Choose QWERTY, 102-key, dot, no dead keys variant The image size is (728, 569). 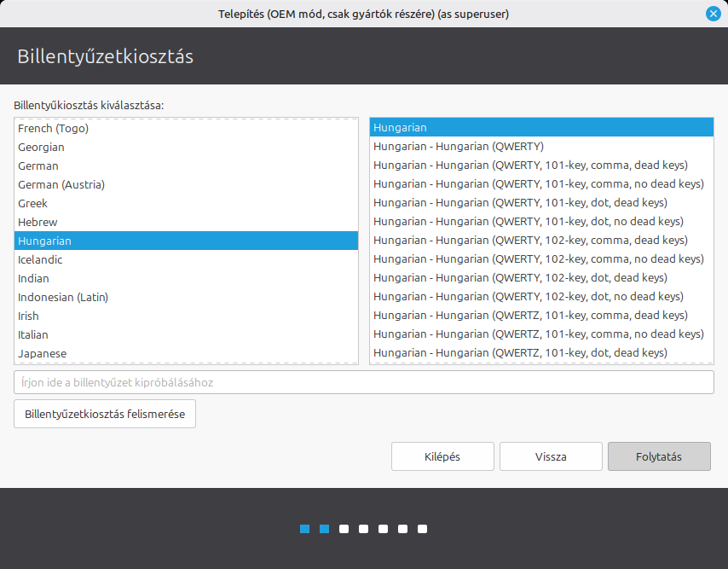529,296
